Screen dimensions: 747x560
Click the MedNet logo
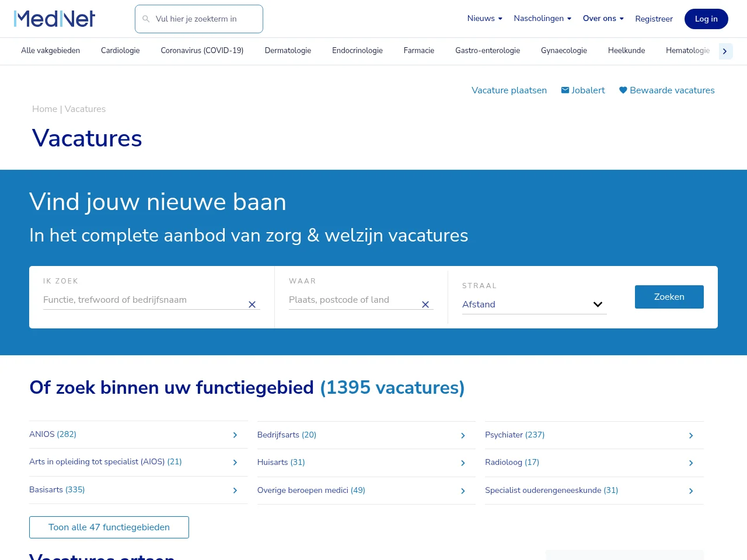(x=54, y=19)
